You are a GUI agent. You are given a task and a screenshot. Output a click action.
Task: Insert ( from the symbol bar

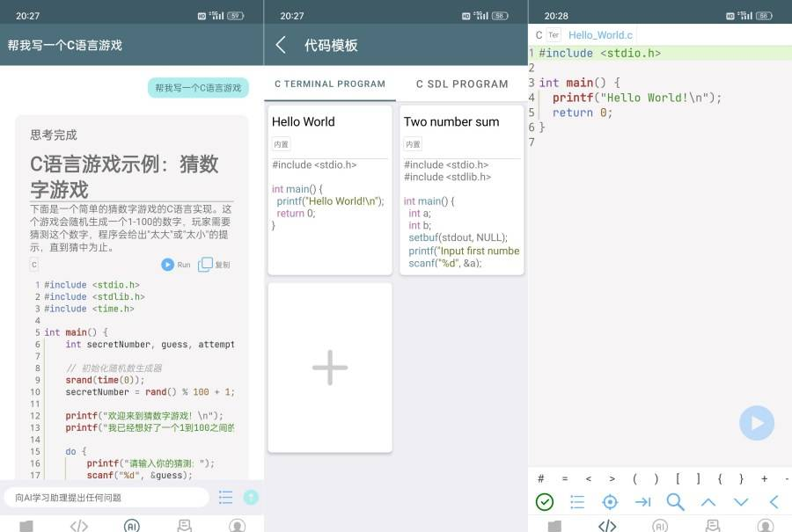click(x=634, y=478)
